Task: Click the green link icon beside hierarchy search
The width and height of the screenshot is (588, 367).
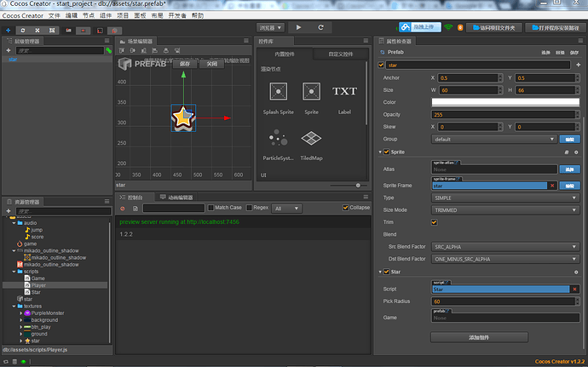Action: click(x=109, y=50)
